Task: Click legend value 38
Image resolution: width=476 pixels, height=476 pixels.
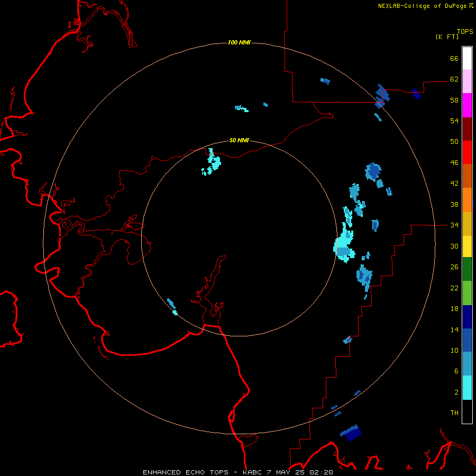Action: tap(454, 204)
